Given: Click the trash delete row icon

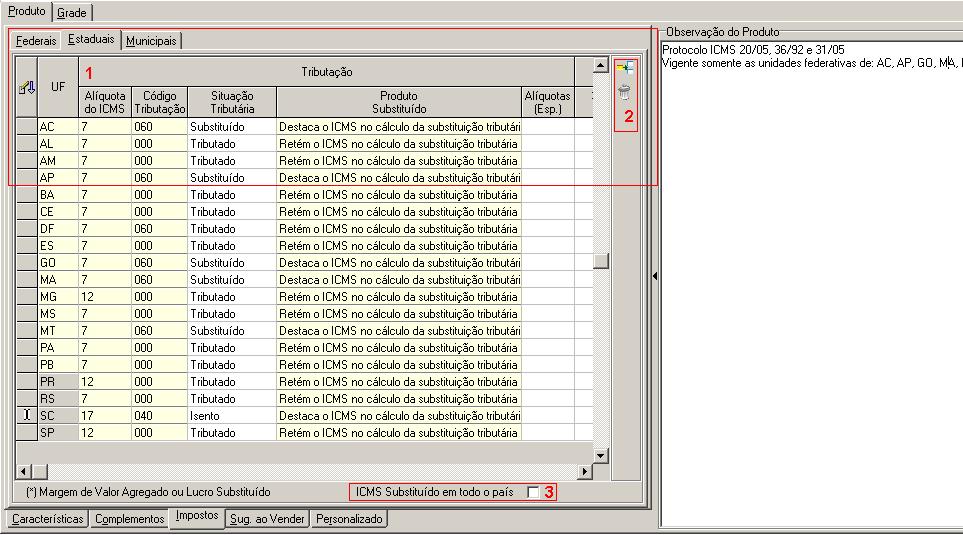Looking at the screenshot, I should pos(625,92).
